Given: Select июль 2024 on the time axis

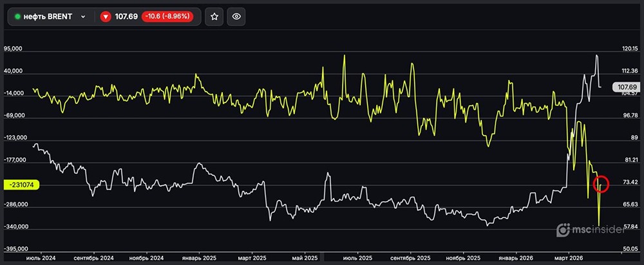Looking at the screenshot, I should click(x=41, y=257).
